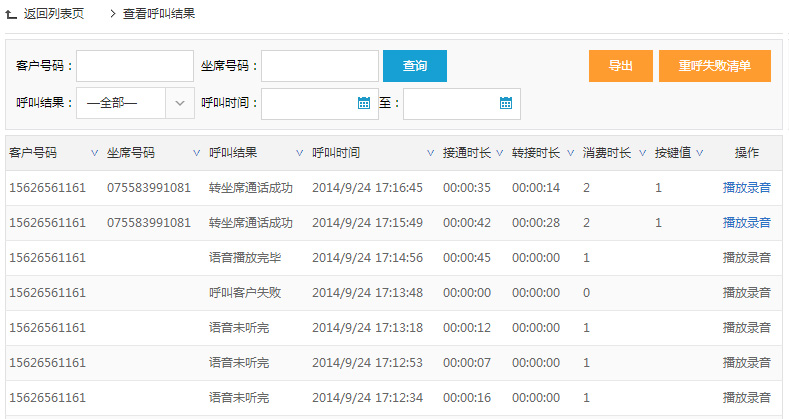Viewport: 789px width, 419px height.
Task: Click into the 坐席号码 text box
Action: coord(319,66)
